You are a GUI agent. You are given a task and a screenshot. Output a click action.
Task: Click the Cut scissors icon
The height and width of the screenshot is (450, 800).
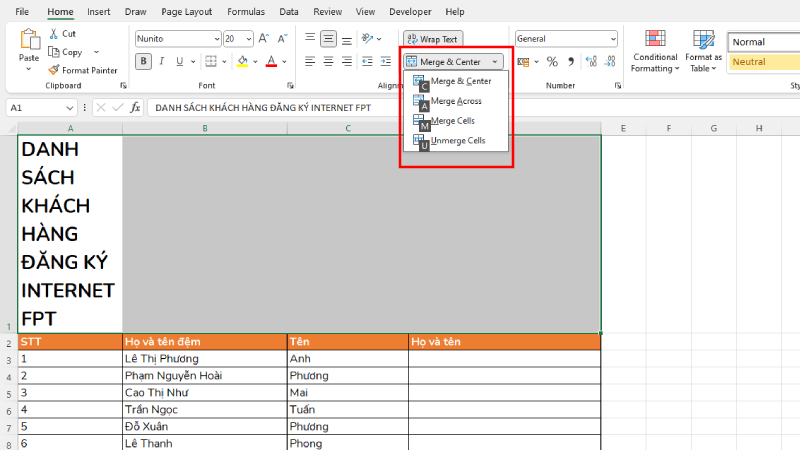(x=53, y=33)
